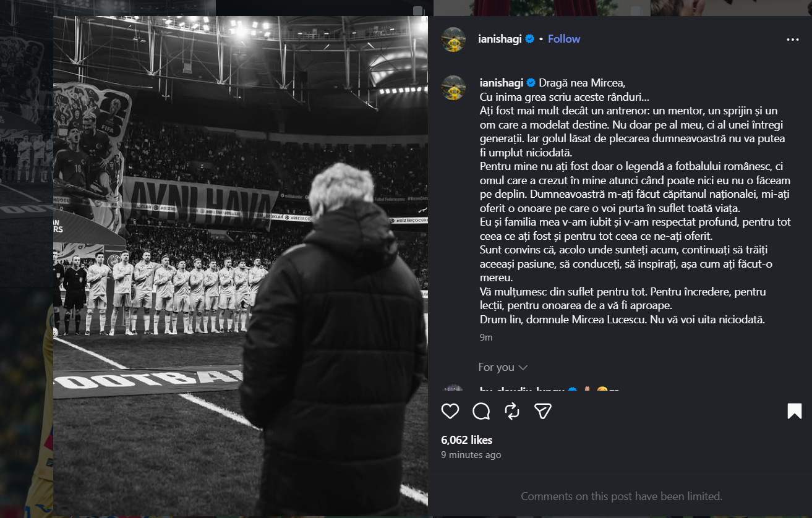Toggle the bookmark to unsave this post

click(x=794, y=412)
